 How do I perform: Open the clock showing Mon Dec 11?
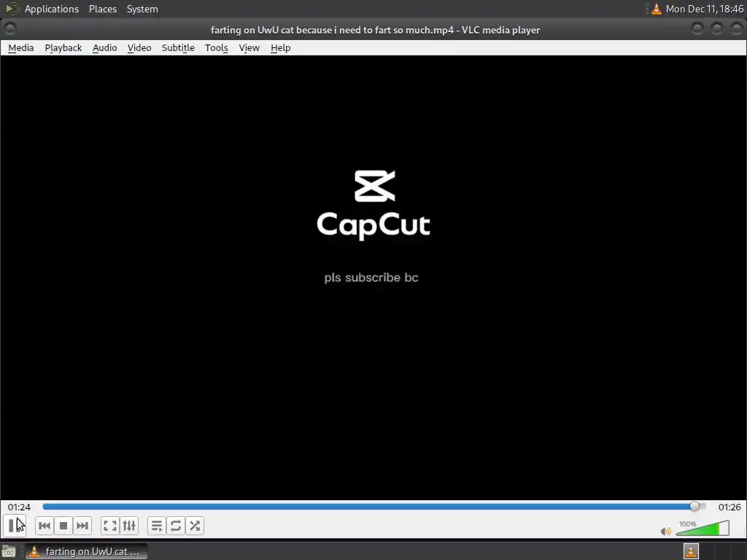pyautogui.click(x=704, y=9)
